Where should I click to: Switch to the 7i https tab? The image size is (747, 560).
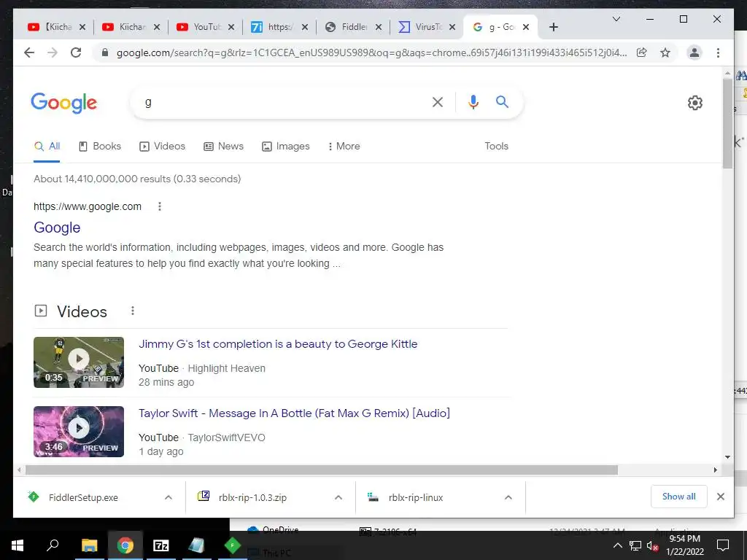[279, 27]
